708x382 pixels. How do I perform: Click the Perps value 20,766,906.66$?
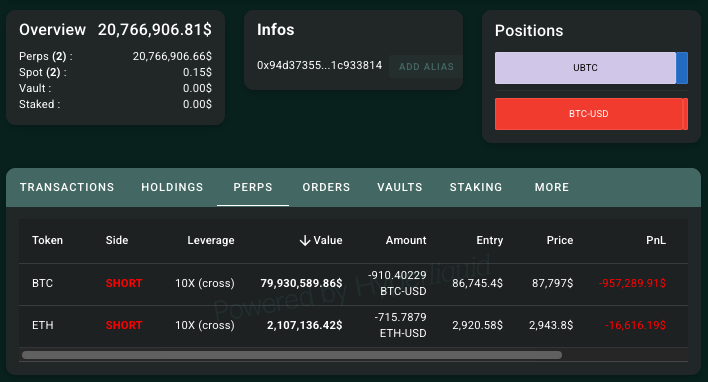coord(172,56)
